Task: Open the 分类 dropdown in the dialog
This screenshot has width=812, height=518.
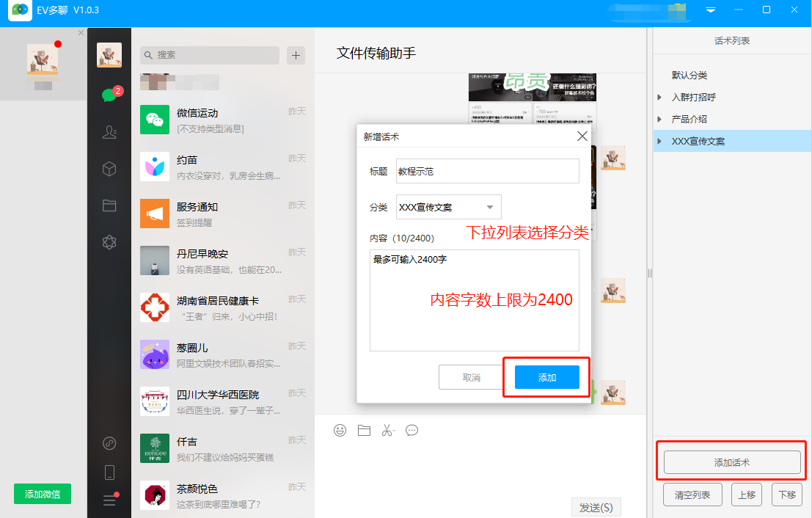Action: (x=447, y=207)
